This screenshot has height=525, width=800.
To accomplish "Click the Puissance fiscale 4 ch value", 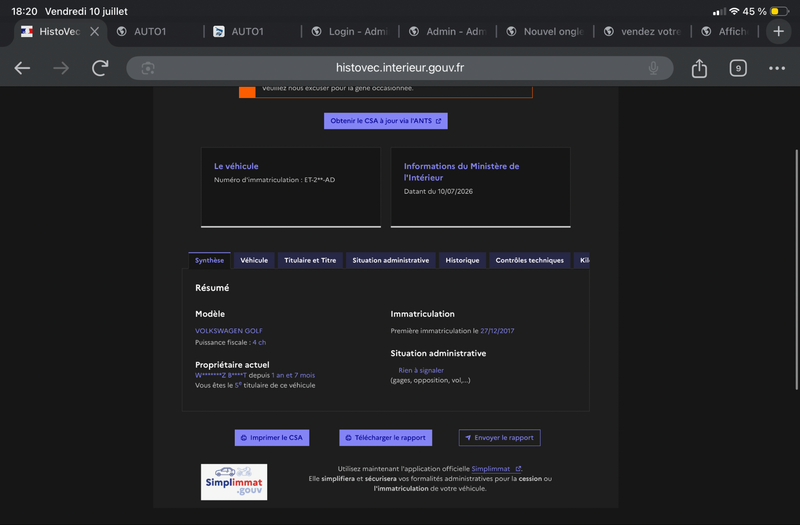I will point(259,342).
